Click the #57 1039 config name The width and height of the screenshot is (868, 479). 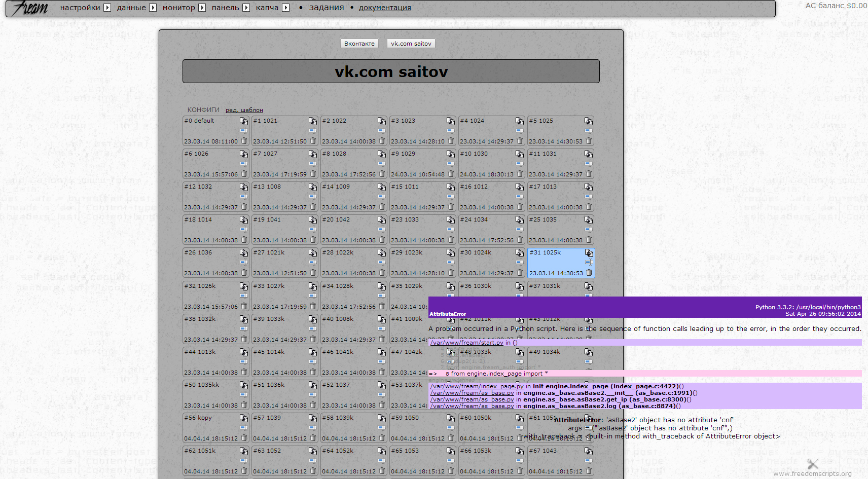(x=267, y=418)
